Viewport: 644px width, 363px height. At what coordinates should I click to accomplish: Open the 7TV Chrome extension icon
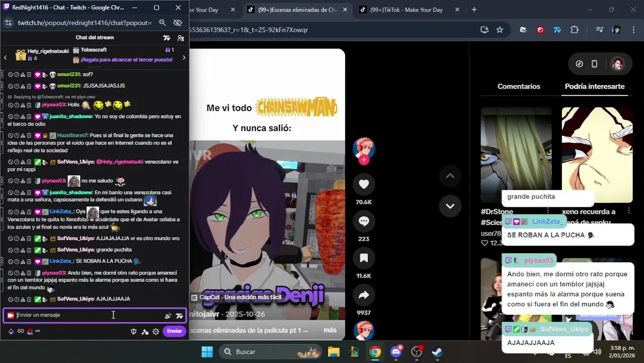click(557, 30)
